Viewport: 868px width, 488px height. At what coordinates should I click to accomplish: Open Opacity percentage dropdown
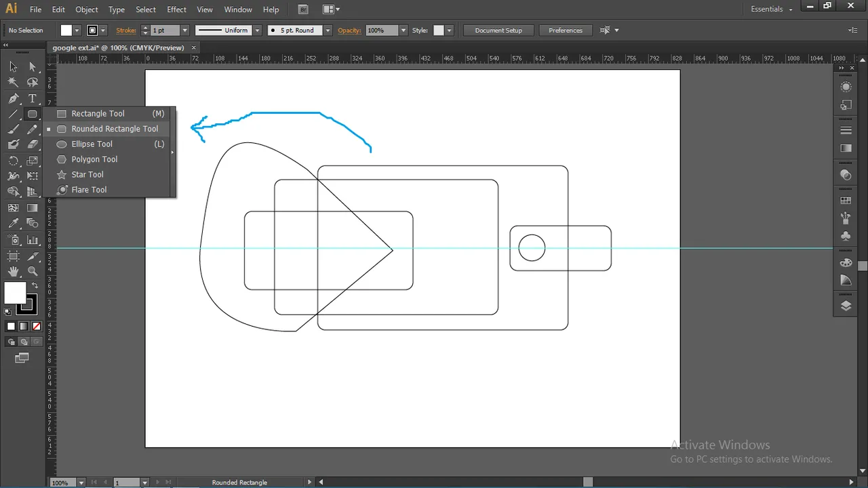point(403,30)
